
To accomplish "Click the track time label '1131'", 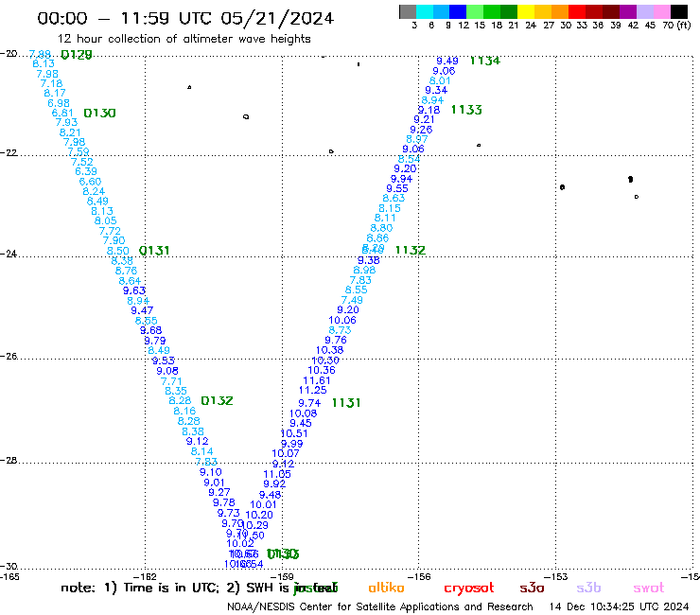I will [x=346, y=403].
